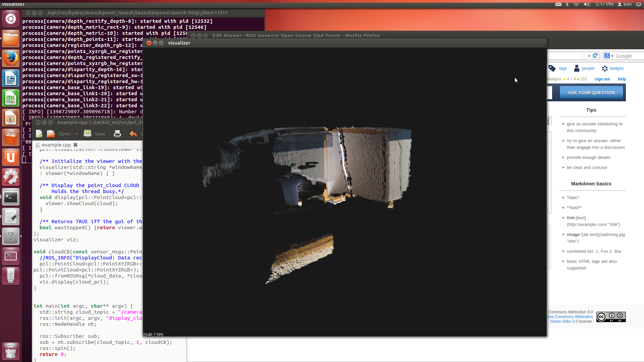Click the Open file folder icon in gedit
644x362 pixels.
coord(51,134)
